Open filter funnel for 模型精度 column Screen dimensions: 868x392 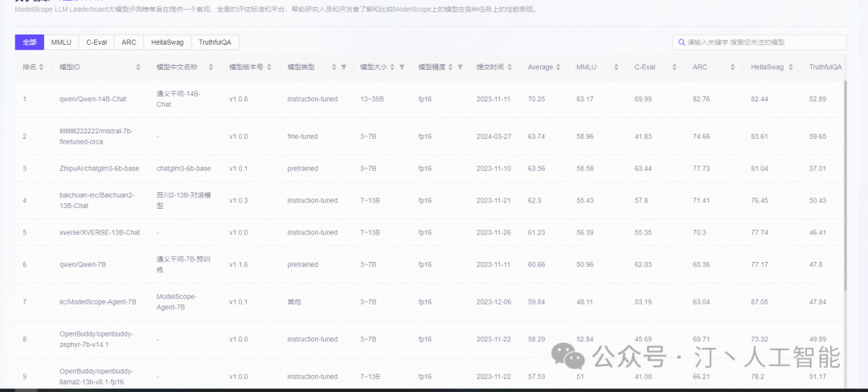(x=460, y=67)
